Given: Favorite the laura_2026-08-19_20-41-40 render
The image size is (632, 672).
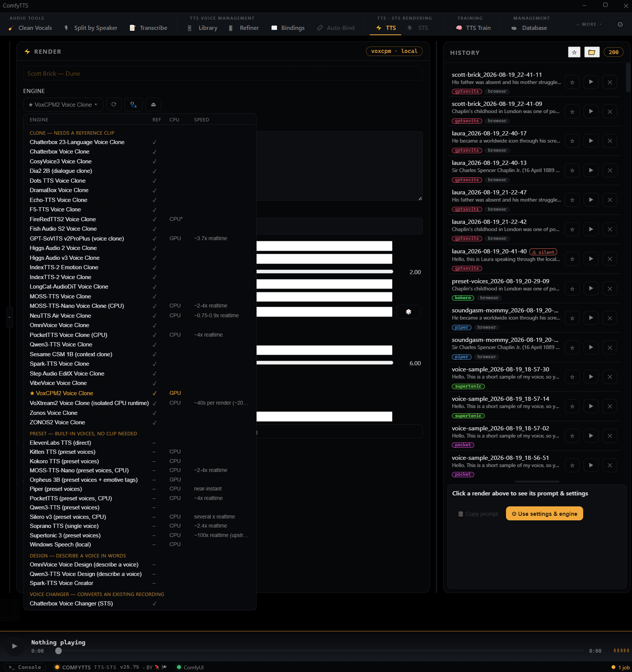Looking at the screenshot, I should [x=572, y=259].
